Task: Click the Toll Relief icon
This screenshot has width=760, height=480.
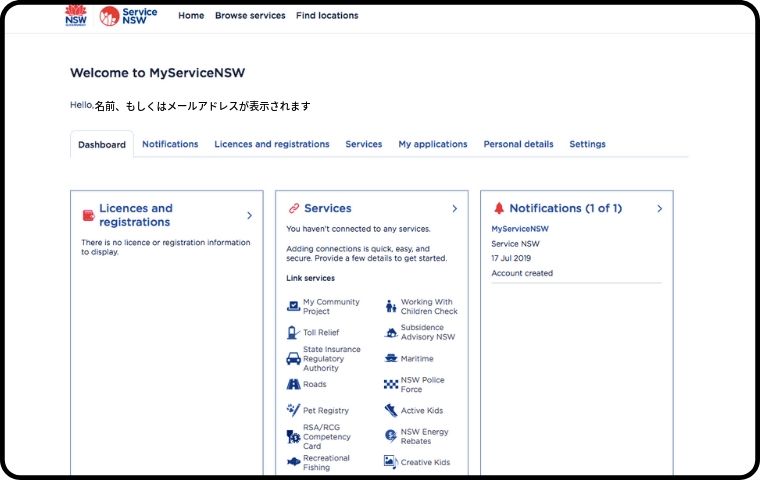Action: pos(293,333)
